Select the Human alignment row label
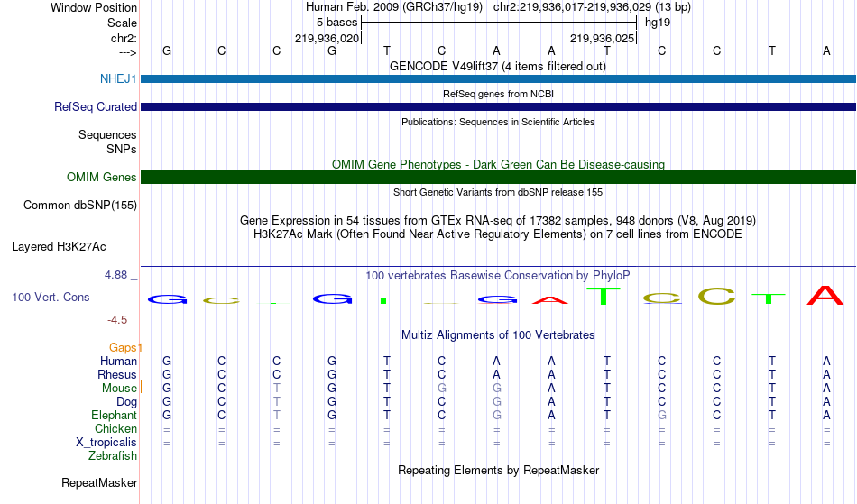 pyautogui.click(x=118, y=361)
